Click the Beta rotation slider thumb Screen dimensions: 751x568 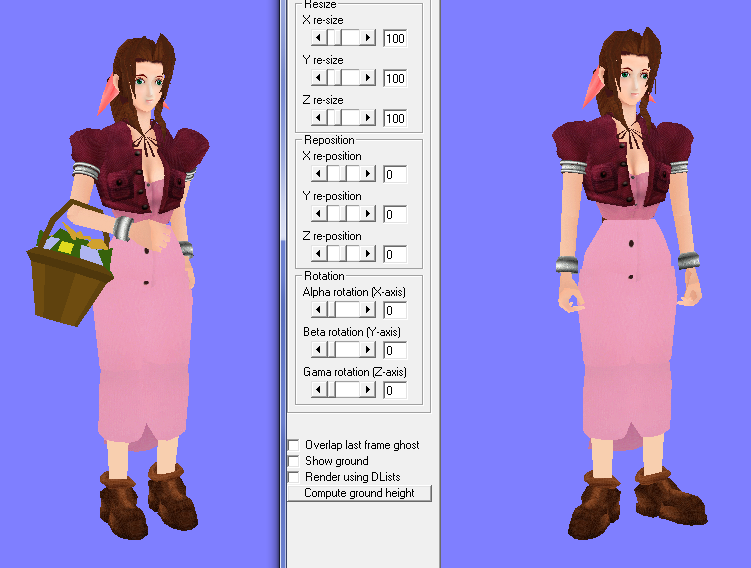click(x=331, y=350)
